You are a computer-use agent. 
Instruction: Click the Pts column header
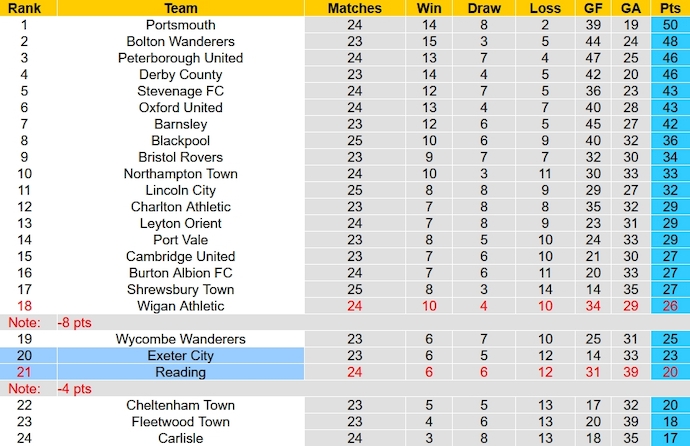pyautogui.click(x=670, y=8)
